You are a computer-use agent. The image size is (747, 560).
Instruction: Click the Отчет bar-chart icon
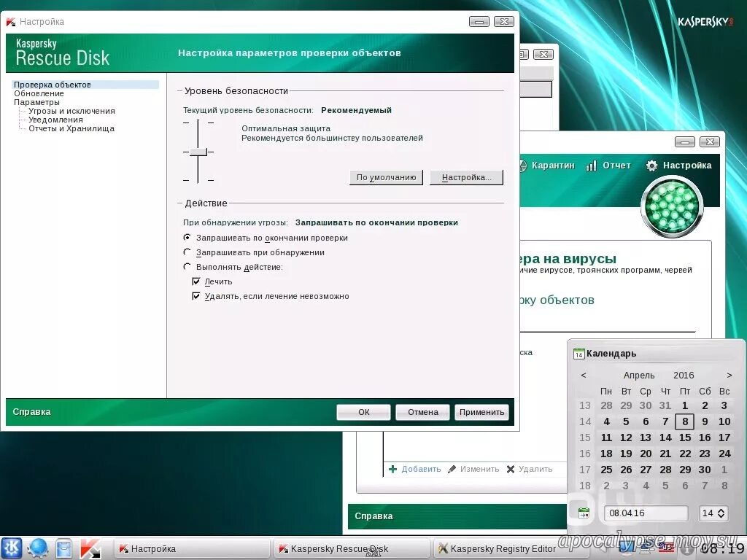coord(591,166)
